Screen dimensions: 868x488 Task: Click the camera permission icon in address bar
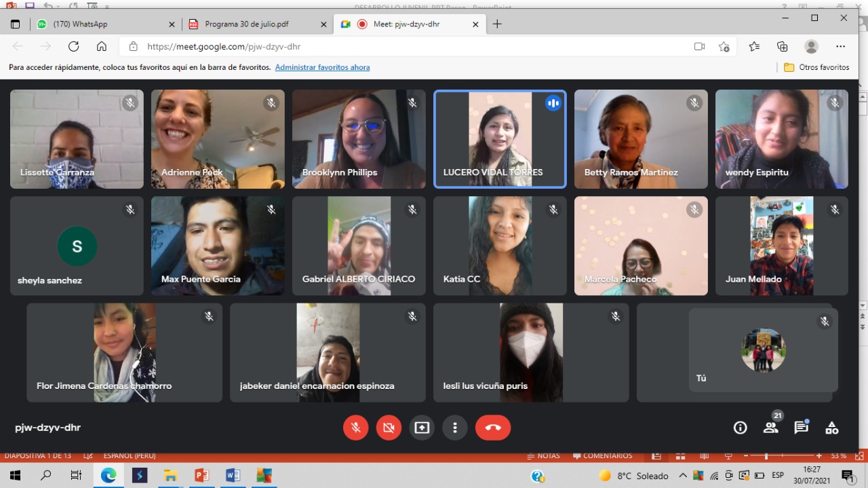coord(700,46)
